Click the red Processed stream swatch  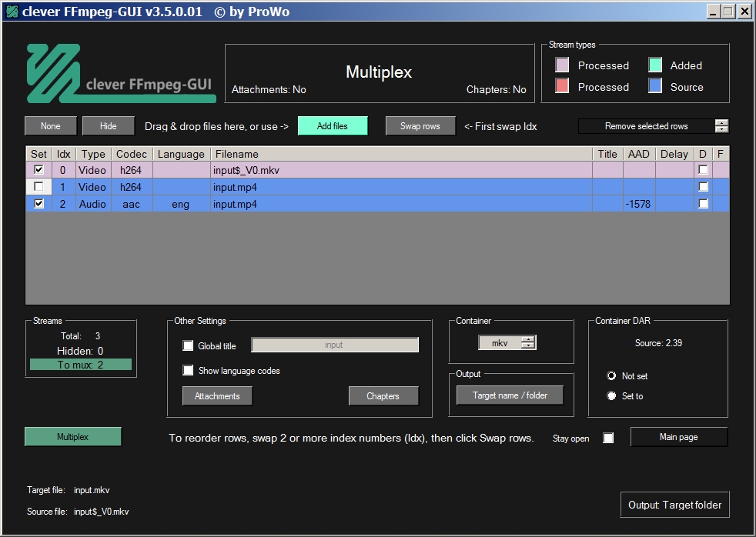(x=562, y=85)
